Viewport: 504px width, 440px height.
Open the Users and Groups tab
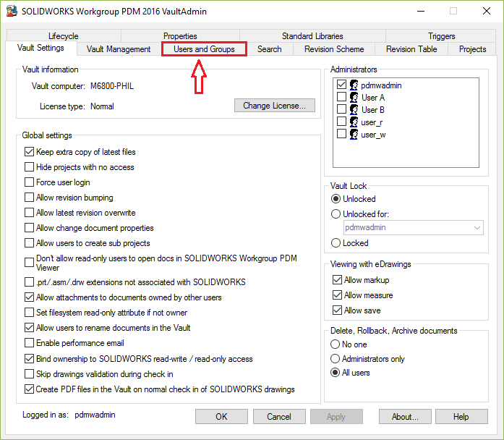coord(204,49)
